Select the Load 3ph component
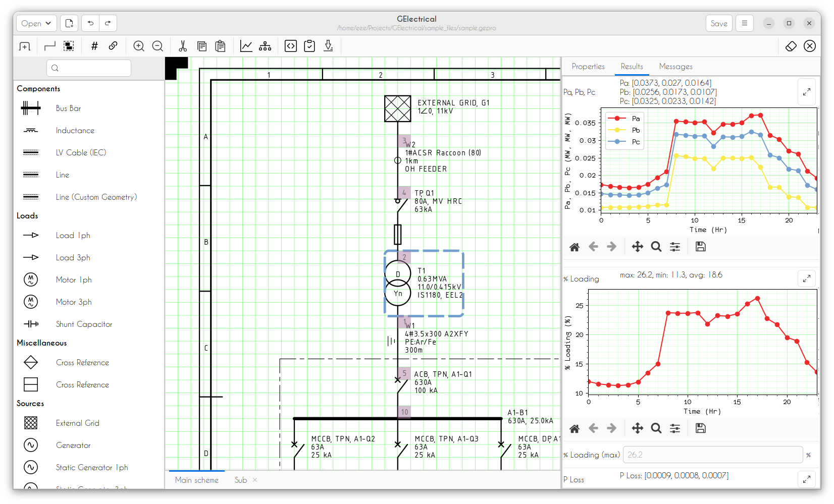This screenshot has width=834, height=504. point(89,257)
